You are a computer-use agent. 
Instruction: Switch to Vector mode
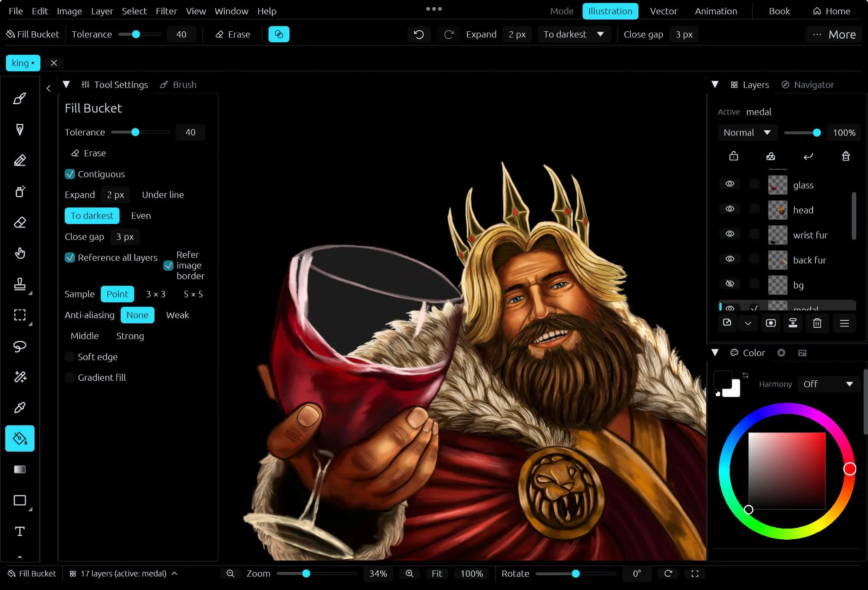663,11
